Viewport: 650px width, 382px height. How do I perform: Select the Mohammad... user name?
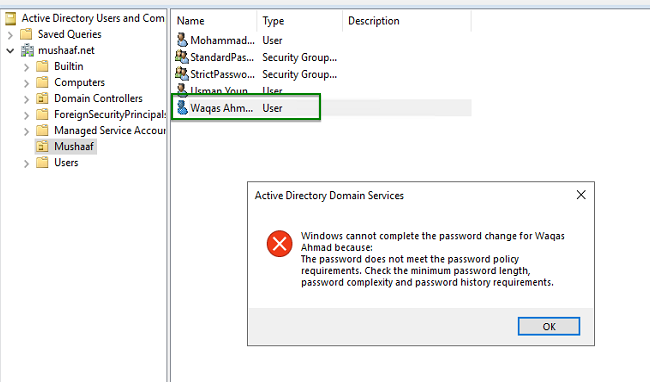pos(222,40)
